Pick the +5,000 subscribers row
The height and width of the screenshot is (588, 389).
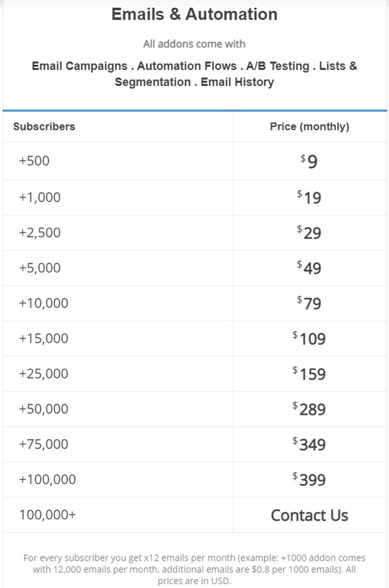(x=194, y=268)
